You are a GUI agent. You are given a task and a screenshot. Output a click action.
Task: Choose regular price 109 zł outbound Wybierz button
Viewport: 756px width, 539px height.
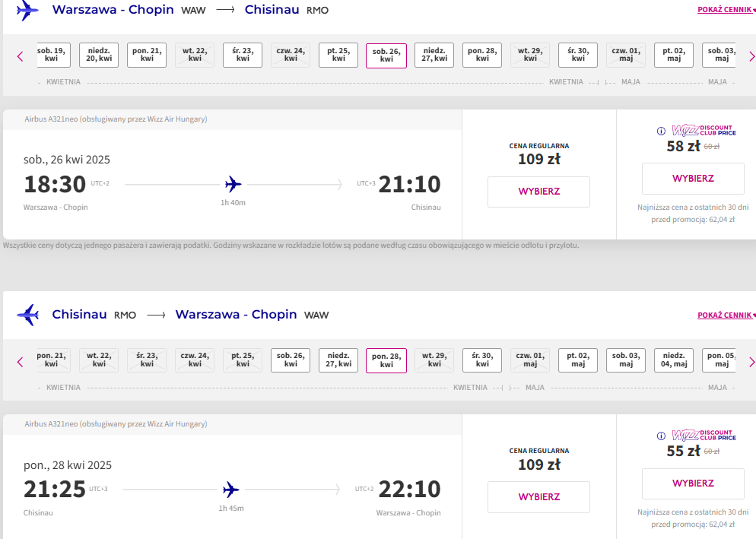[539, 192]
